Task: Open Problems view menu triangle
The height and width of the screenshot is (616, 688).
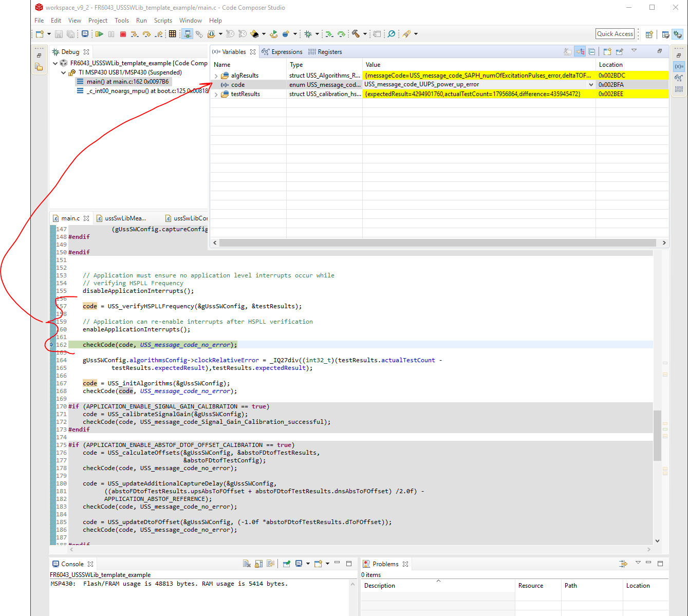Action: pyautogui.click(x=638, y=562)
